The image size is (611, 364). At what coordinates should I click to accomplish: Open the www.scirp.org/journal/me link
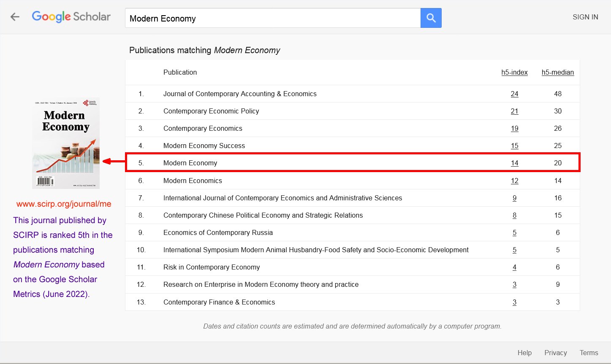tap(64, 204)
